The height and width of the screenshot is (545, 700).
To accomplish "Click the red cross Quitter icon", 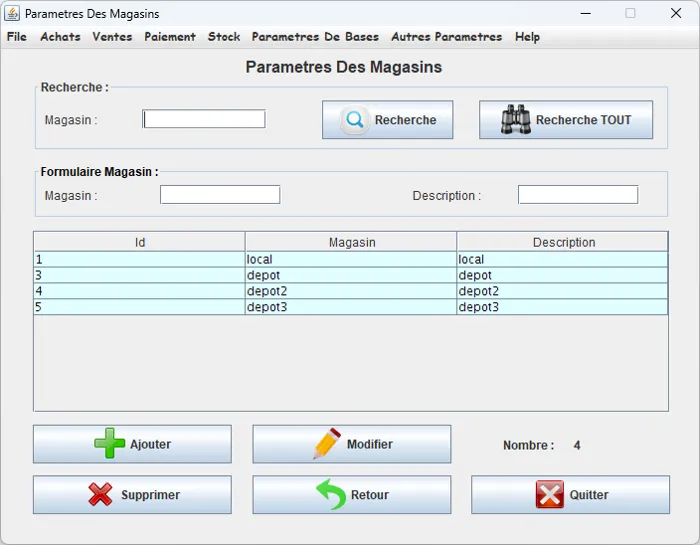I will coord(549,495).
